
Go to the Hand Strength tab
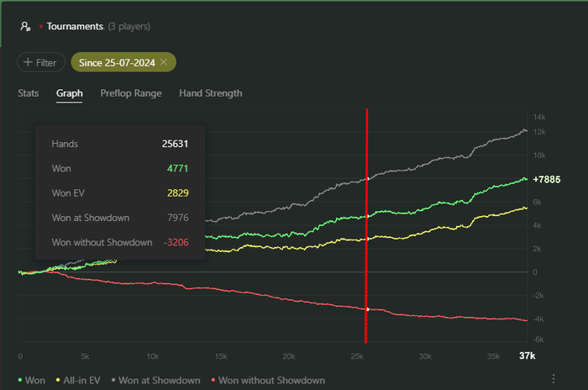point(210,93)
